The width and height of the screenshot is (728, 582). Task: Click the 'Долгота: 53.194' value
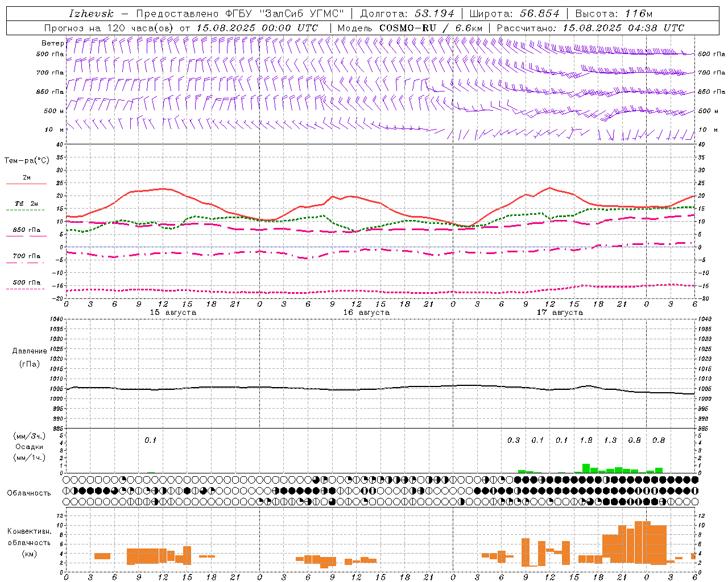[407, 14]
